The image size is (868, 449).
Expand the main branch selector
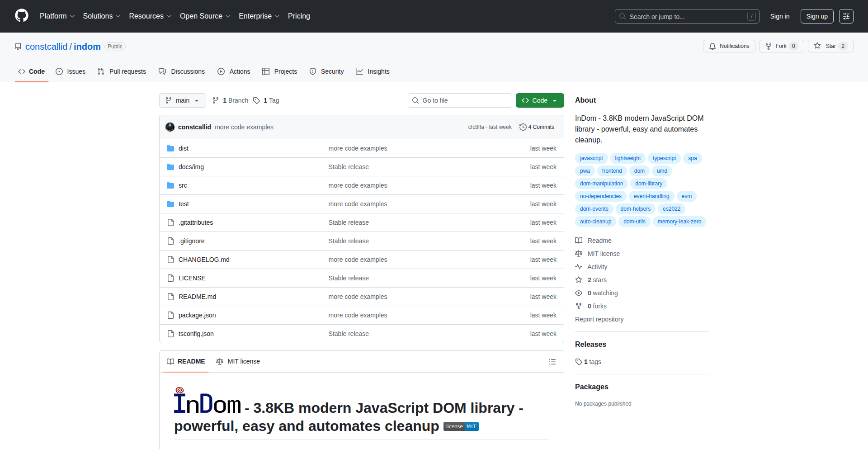click(x=182, y=100)
